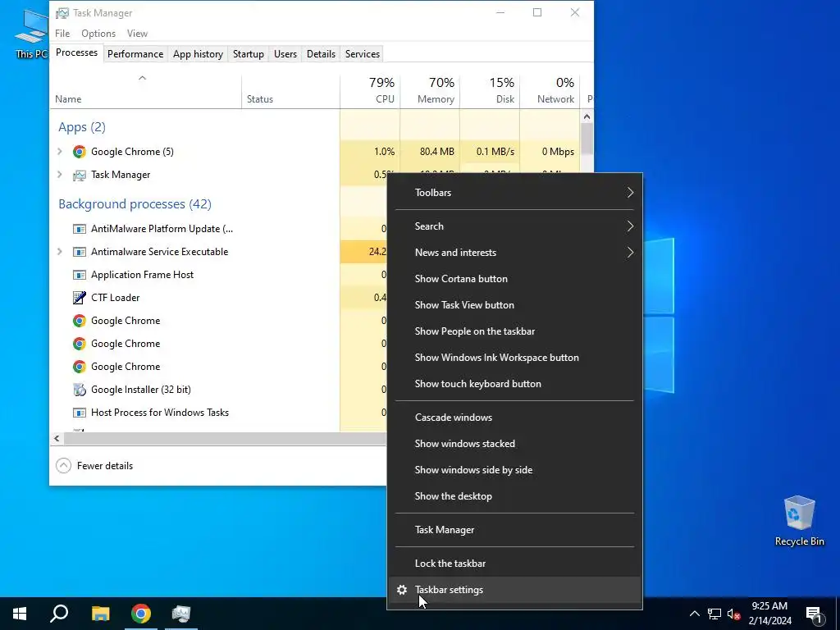Choose Show the desktop
This screenshot has height=630, width=840.
tap(515, 496)
